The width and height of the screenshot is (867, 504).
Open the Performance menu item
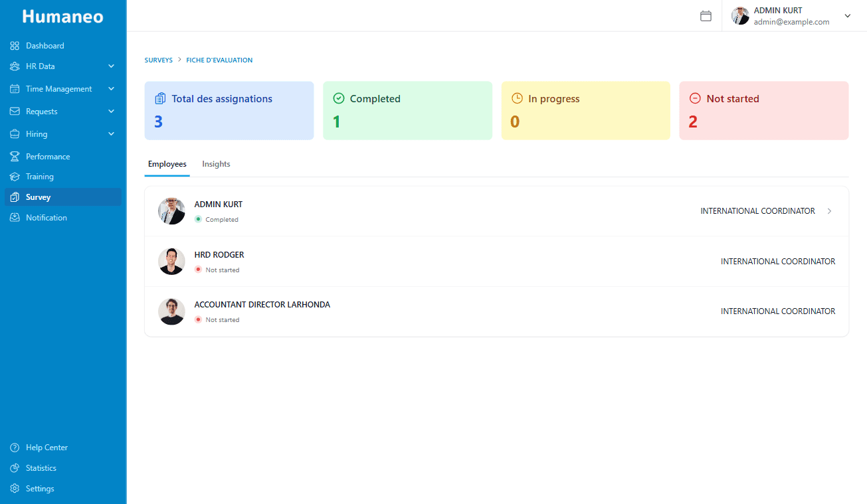coord(63,157)
